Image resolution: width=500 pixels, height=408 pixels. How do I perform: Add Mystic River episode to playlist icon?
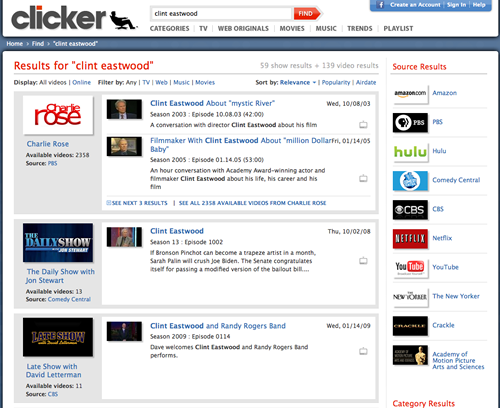(363, 125)
